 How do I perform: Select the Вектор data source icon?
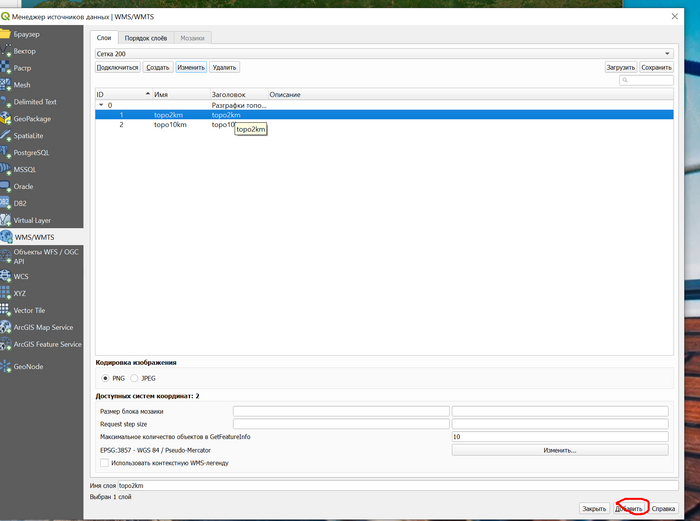[x=5, y=51]
